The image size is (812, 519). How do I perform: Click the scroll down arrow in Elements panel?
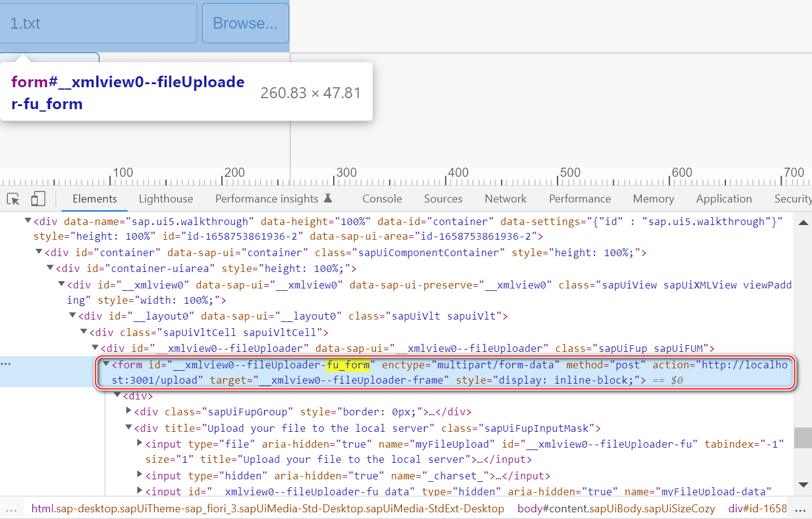(x=804, y=485)
